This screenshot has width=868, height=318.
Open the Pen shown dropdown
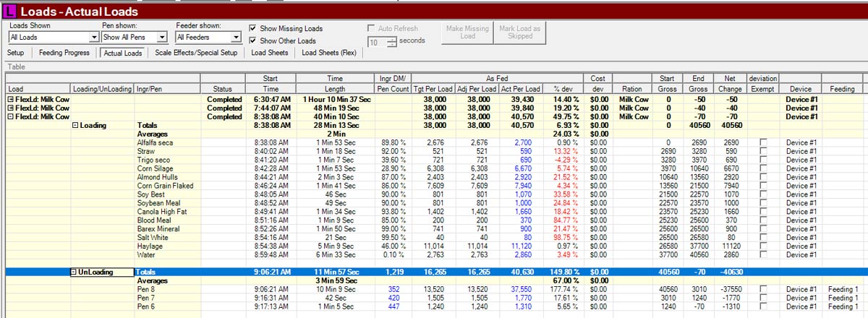pyautogui.click(x=163, y=37)
